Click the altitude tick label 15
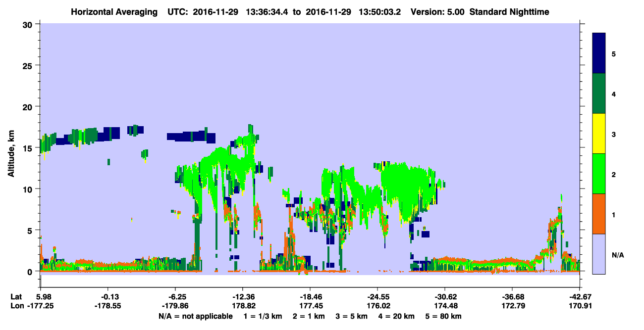644x330 pixels. tap(29, 148)
